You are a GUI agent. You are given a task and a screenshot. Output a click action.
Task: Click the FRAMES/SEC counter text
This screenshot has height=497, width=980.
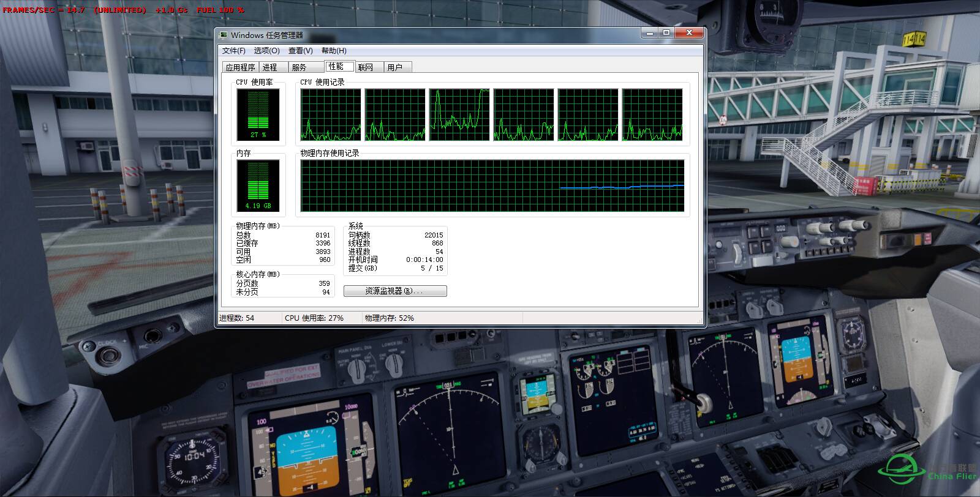[44, 10]
